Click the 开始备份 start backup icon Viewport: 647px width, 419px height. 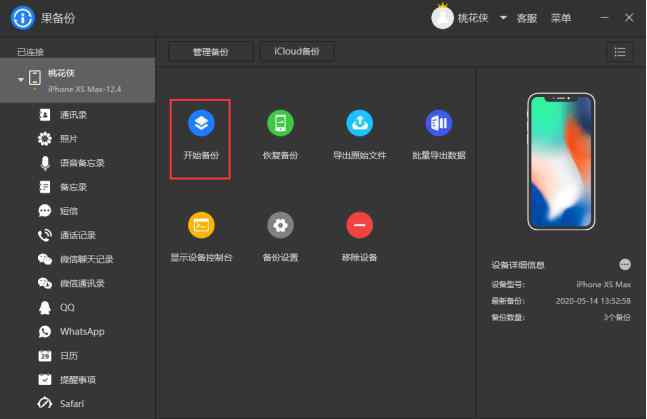coord(201,123)
